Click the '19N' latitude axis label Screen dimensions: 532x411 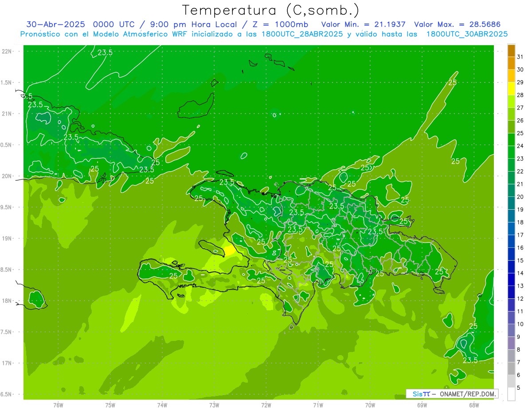(6, 239)
